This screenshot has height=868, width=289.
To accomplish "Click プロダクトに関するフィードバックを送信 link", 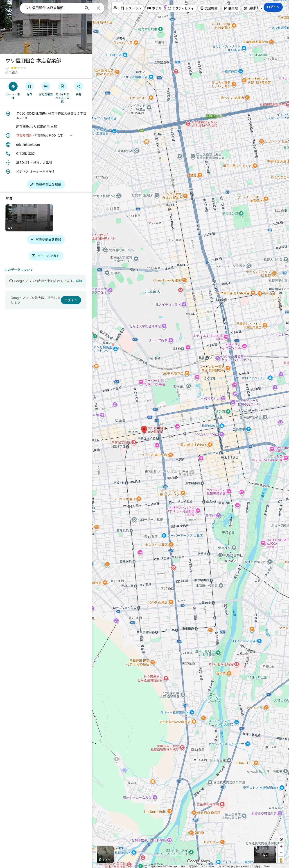I will click(x=239, y=866).
